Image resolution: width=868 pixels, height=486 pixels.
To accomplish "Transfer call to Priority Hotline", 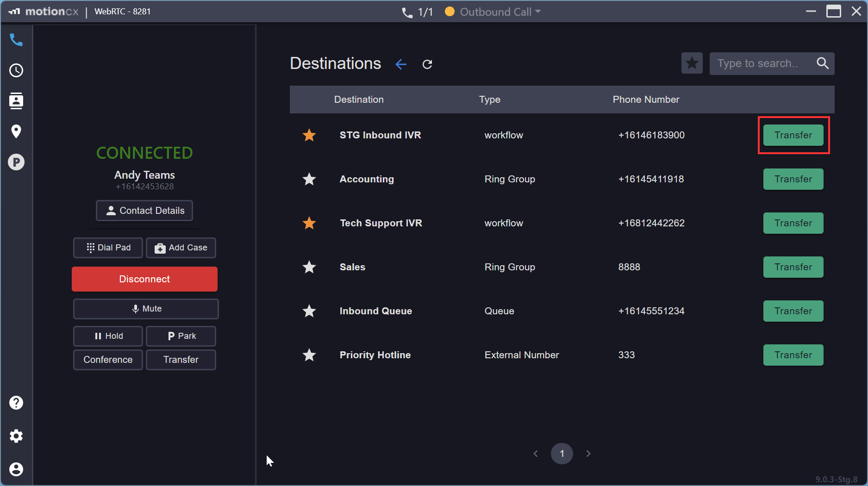I will (x=793, y=355).
